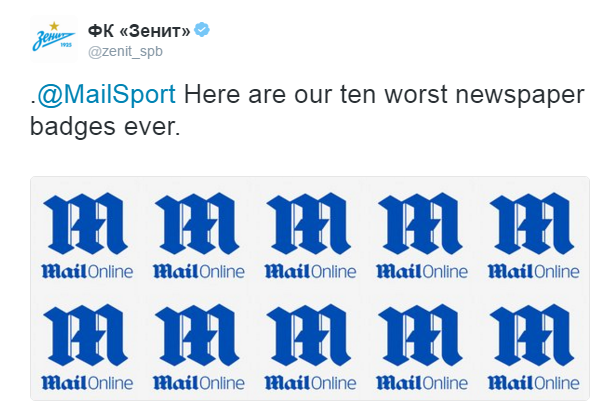Click the fourth M logo in top row

tap(419, 225)
